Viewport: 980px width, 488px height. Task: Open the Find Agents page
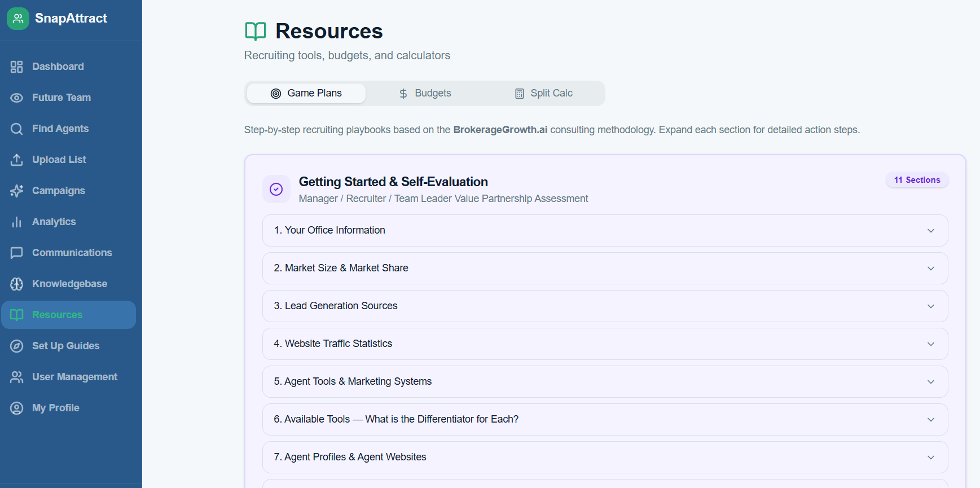pos(68,129)
